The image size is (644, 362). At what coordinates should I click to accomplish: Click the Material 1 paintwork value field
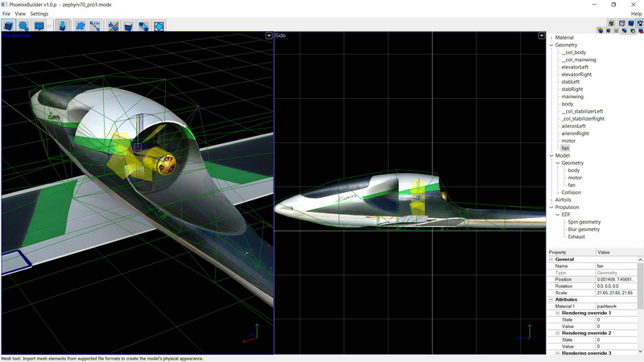616,306
